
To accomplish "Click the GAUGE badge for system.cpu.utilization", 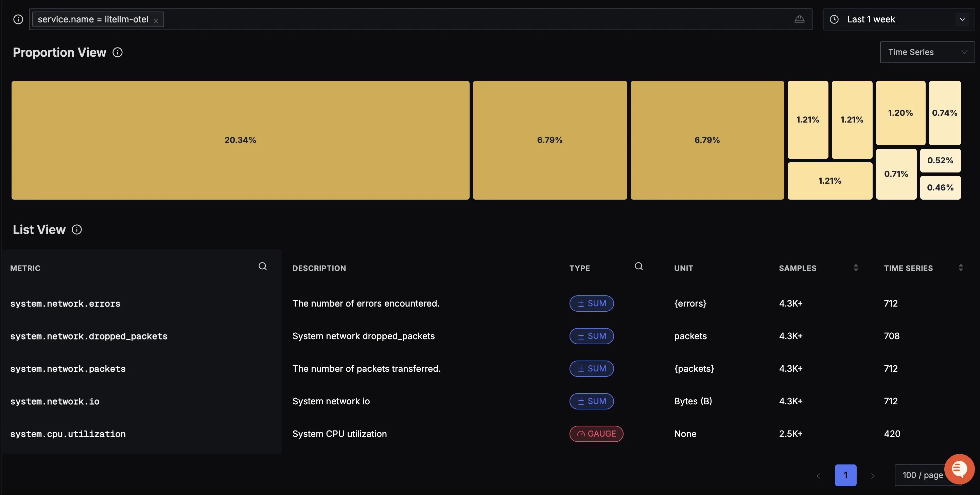I will 596,434.
